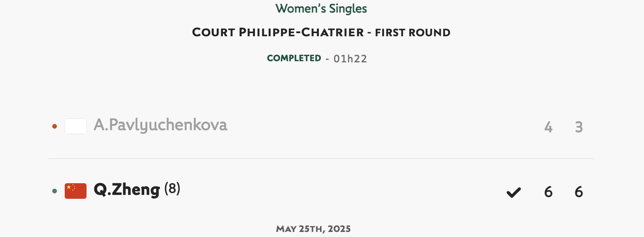Click the China flag icon
Screen dimensions: 644x237
[76, 191]
